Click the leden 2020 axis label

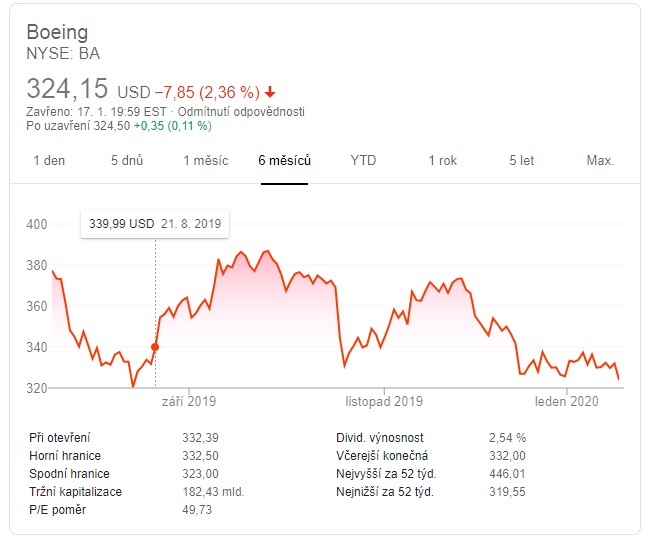coord(566,402)
